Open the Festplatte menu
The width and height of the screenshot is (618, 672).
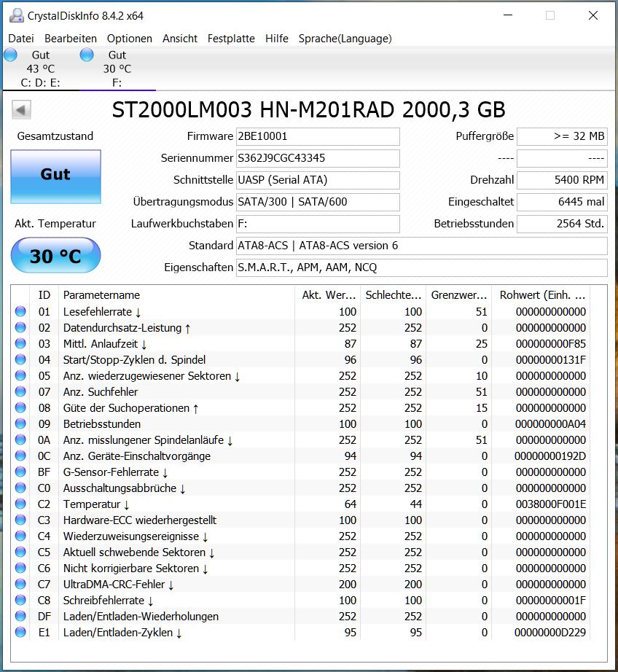231,39
